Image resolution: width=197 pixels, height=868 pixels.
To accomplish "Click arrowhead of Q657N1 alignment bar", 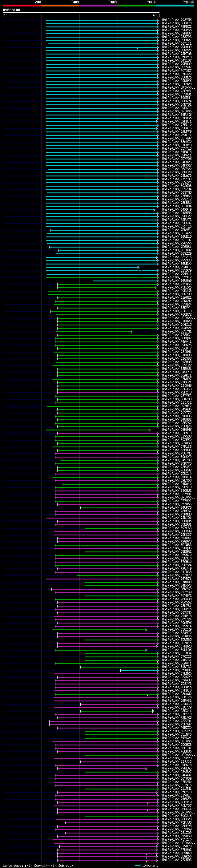I will 132,332.
